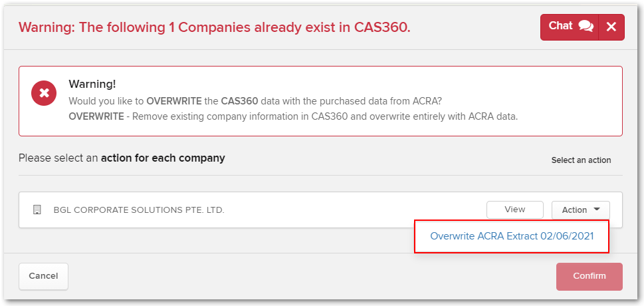Select the BGL CORPORATE SOLUTIONS PTE. LTD. name
Image resolution: width=644 pixels, height=306 pixels.
coord(139,210)
